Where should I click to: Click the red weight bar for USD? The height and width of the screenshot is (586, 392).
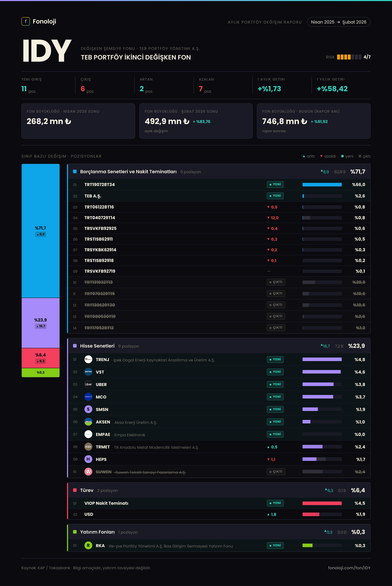(311, 514)
